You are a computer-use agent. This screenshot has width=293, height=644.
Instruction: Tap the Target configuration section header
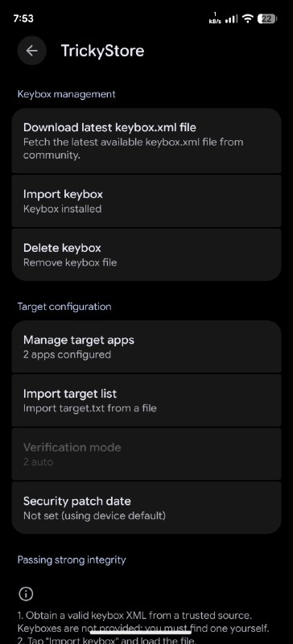click(64, 307)
